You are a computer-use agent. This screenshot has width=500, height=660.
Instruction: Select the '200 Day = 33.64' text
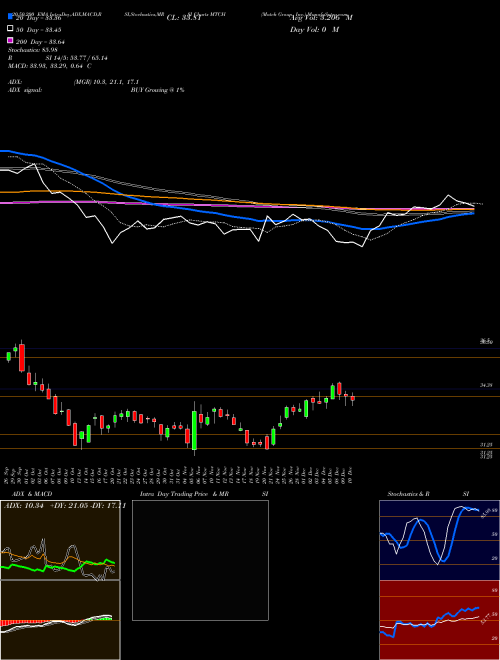(40, 42)
